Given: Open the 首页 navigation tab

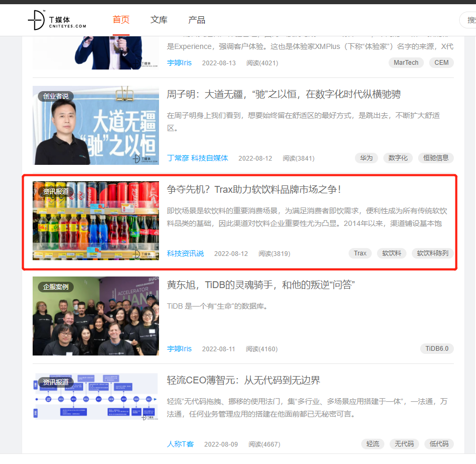Looking at the screenshot, I should 121,19.
